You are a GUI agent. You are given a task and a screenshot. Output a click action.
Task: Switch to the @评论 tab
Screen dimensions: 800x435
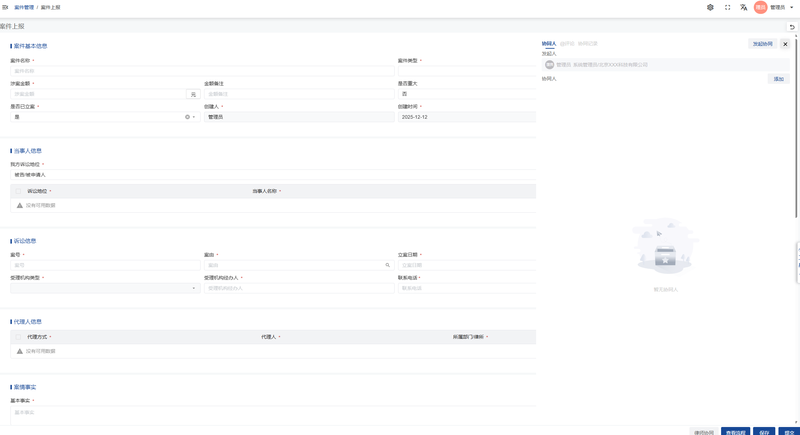(567, 44)
